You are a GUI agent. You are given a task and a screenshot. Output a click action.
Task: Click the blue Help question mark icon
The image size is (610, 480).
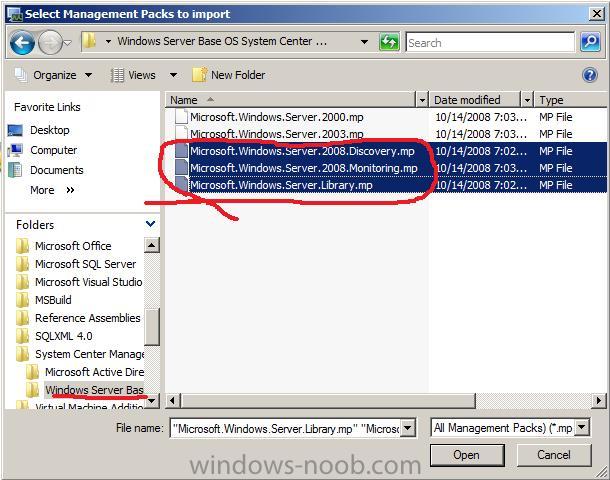pos(590,74)
